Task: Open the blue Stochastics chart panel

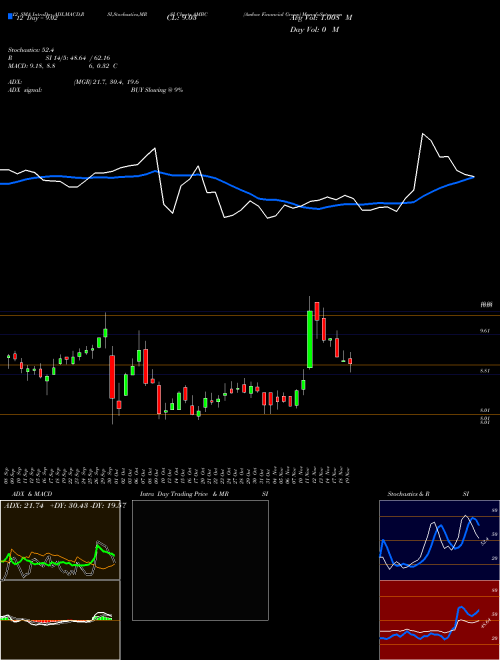Action: [x=439, y=540]
